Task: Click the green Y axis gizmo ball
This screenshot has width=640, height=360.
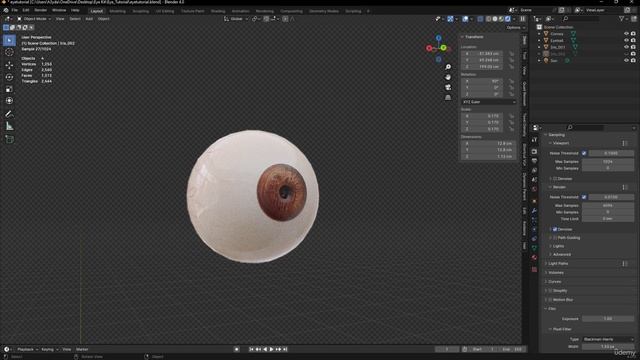Action: [444, 48]
